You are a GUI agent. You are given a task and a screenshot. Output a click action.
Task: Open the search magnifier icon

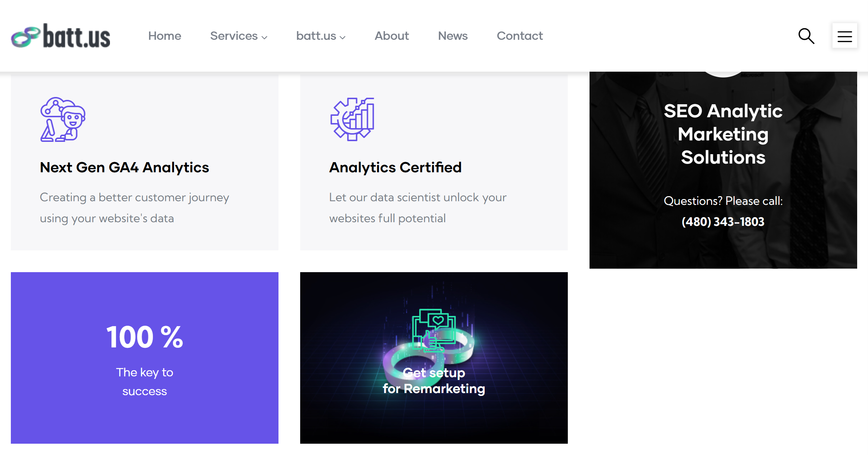coord(806,36)
